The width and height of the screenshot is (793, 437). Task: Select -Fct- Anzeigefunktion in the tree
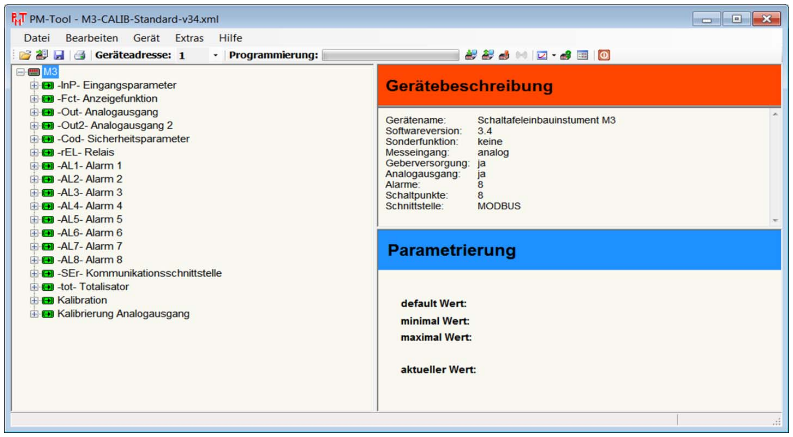pyautogui.click(x=107, y=99)
